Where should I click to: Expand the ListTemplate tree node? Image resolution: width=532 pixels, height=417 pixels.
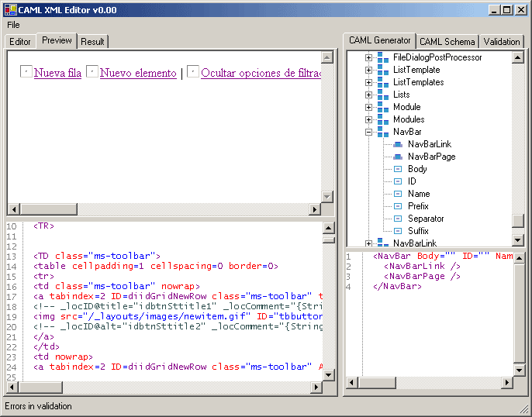[368, 71]
